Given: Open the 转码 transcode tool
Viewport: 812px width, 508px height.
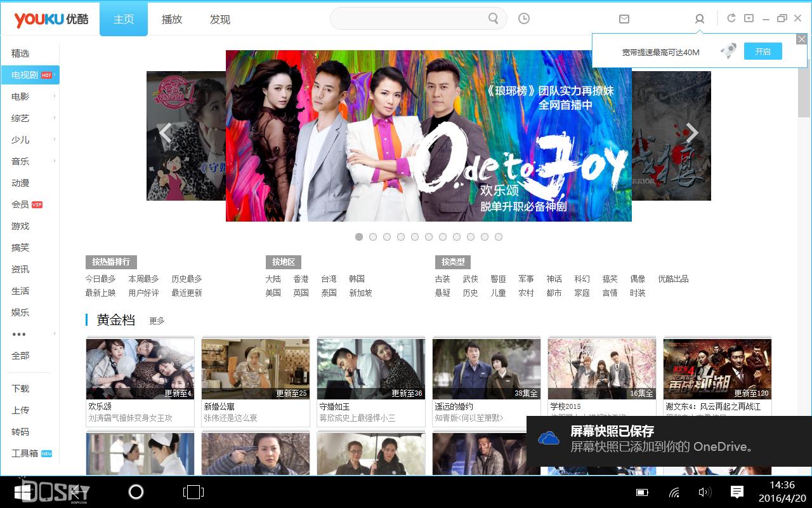Looking at the screenshot, I should pos(19,432).
